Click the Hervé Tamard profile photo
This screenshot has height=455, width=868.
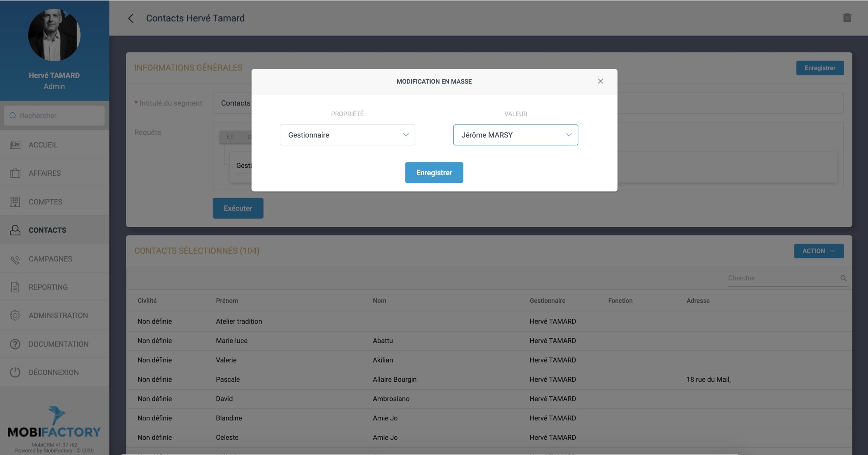tap(54, 35)
